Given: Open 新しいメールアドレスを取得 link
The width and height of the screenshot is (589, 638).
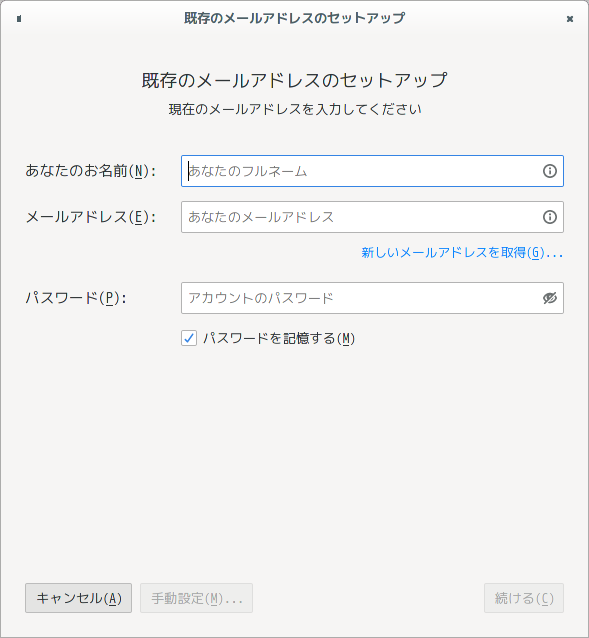Looking at the screenshot, I should [x=462, y=253].
